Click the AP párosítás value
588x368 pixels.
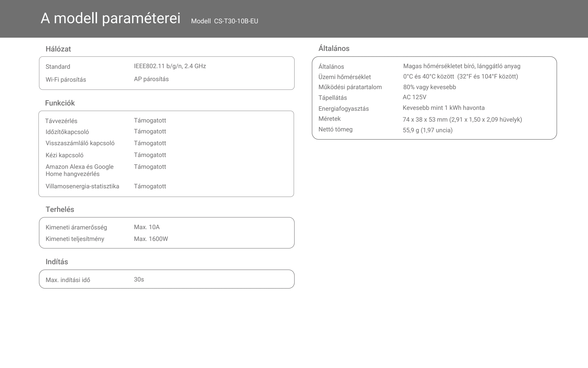(151, 79)
